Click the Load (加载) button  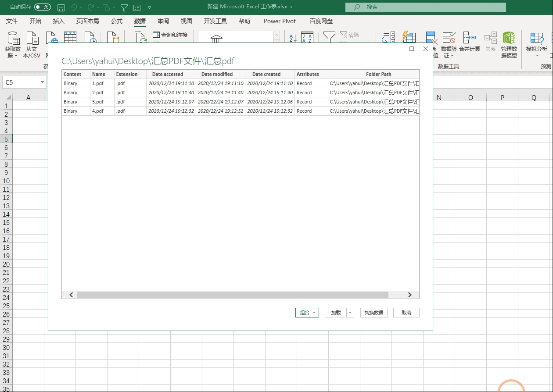tap(336, 313)
